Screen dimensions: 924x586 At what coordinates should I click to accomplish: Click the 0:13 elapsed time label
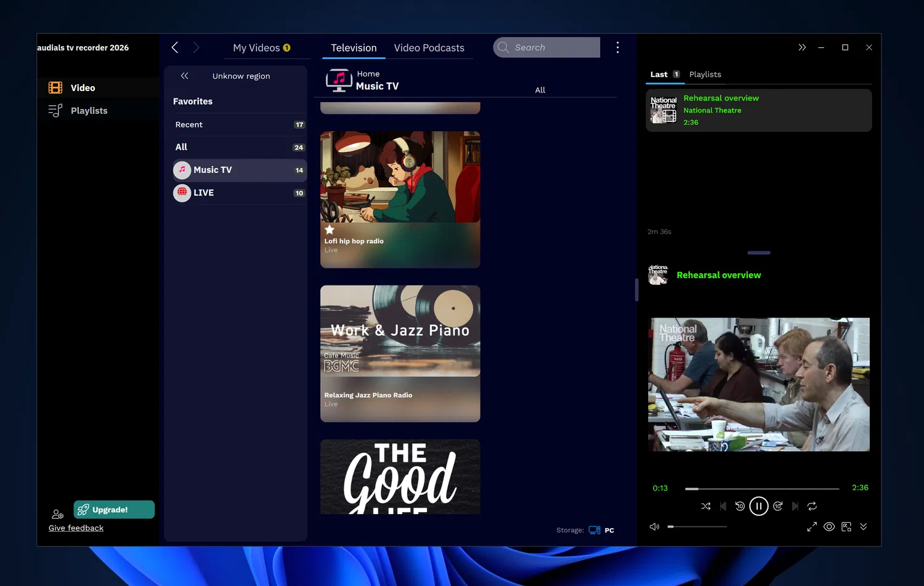pos(660,488)
